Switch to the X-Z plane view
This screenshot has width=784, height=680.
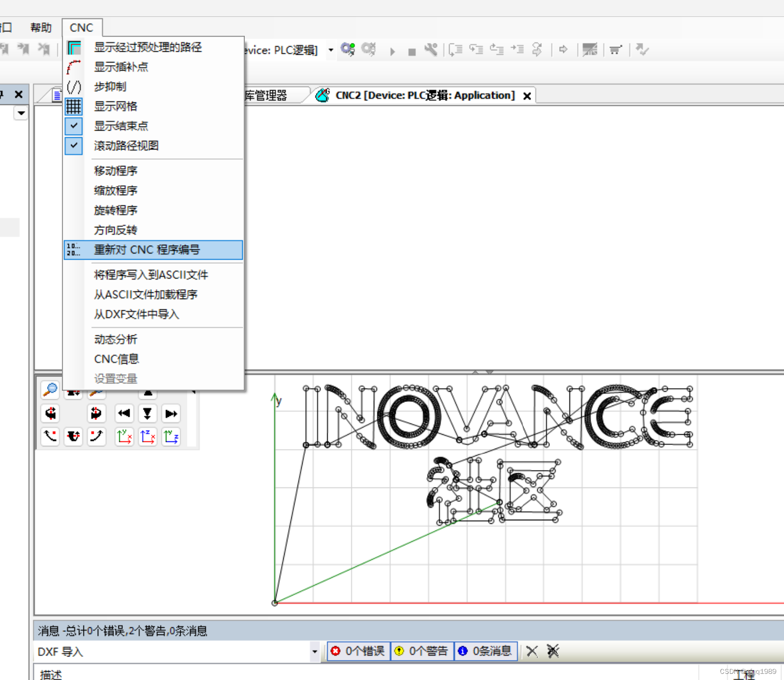pyautogui.click(x=147, y=436)
